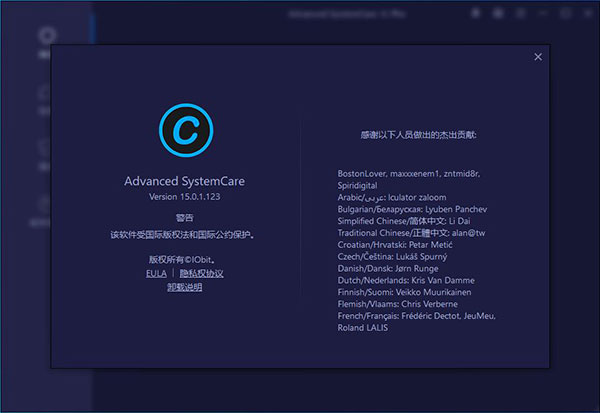Viewport: 600px width, 413px height.
Task: Click the French/Français translator entry
Action: click(x=416, y=316)
